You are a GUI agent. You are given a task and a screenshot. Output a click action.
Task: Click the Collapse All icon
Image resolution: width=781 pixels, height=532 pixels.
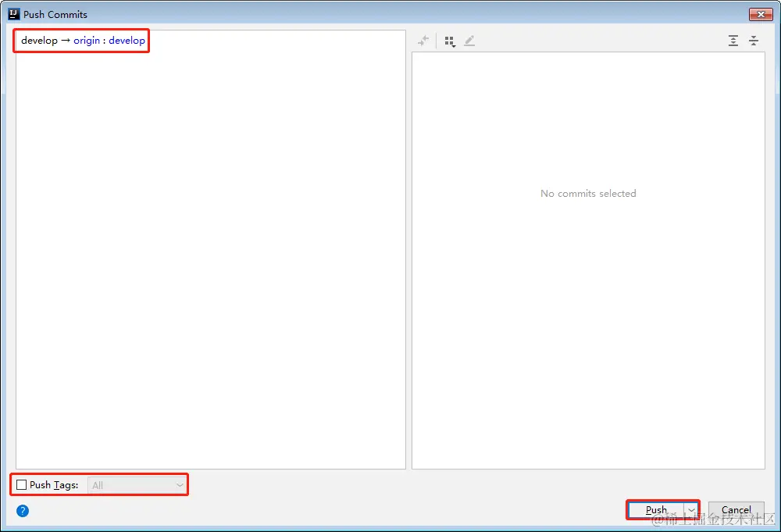tap(754, 41)
